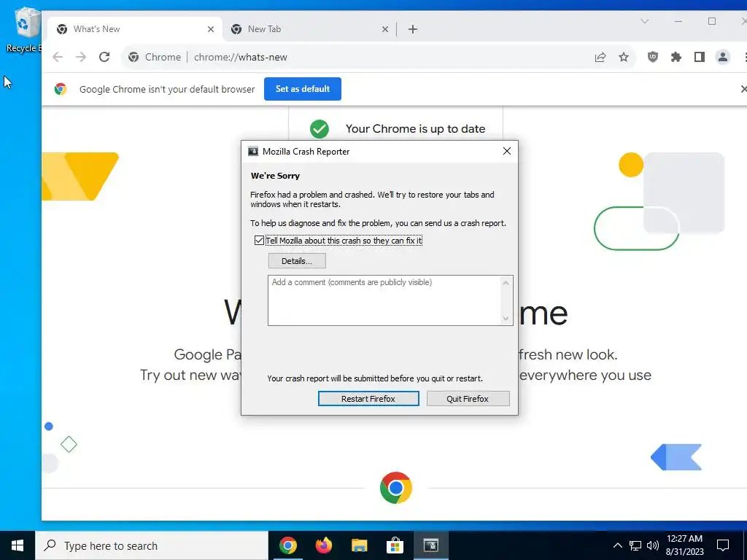Close the What's New tab
This screenshot has width=747, height=560.
pyautogui.click(x=211, y=29)
